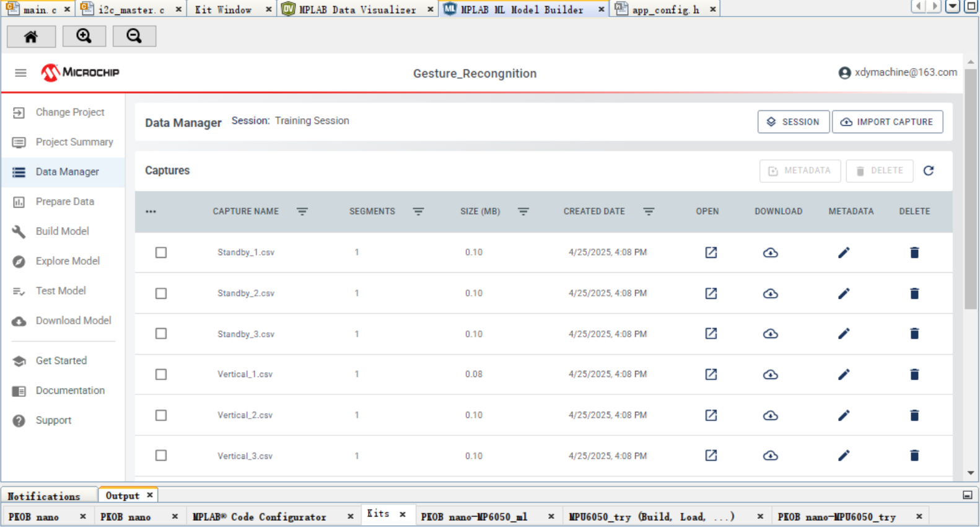Open the hamburger navigation menu
This screenshot has height=527, width=980.
tap(20, 73)
